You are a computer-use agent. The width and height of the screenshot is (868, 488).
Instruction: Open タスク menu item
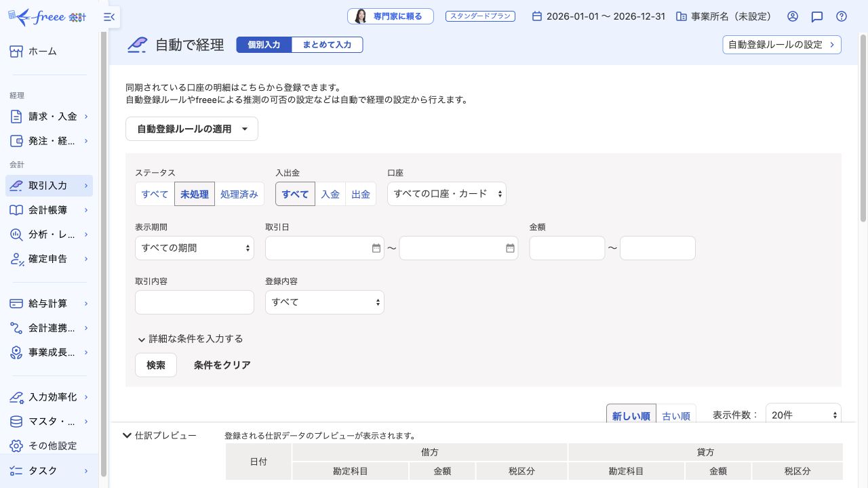coord(49,470)
